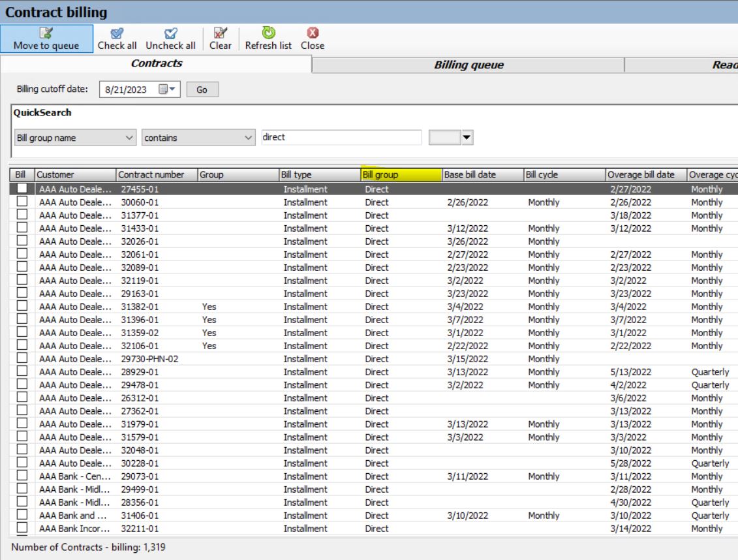
Task: Sort by the Bill type column header
Action: (320, 174)
